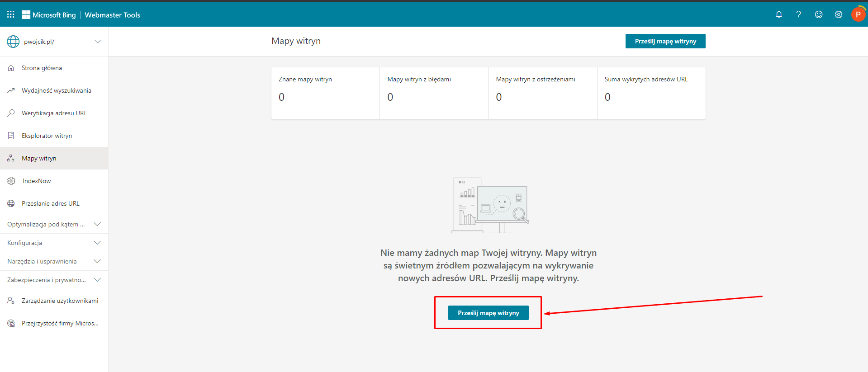This screenshot has height=372, width=868.
Task: Select IndexNow in the sidebar
Action: pyautogui.click(x=37, y=181)
